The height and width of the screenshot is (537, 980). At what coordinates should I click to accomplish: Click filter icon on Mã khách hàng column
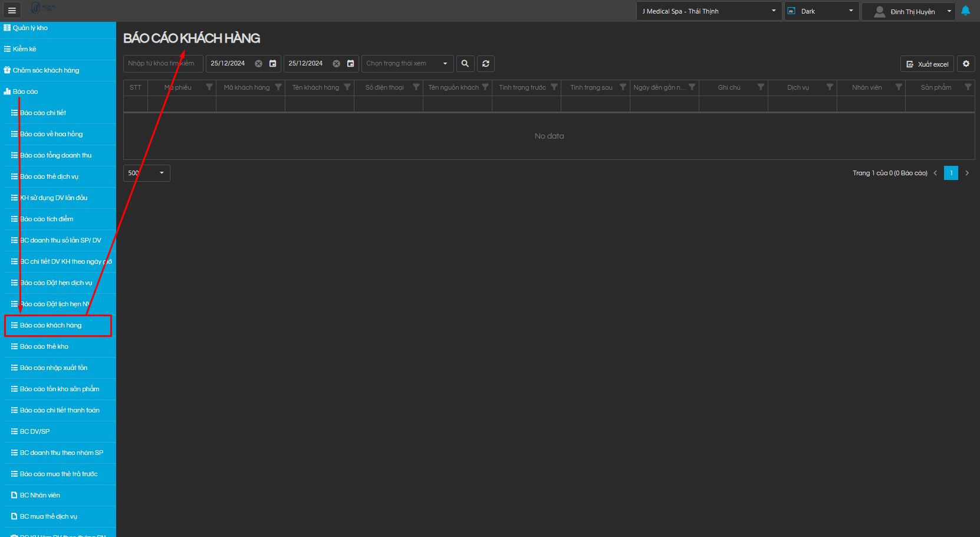tap(278, 87)
